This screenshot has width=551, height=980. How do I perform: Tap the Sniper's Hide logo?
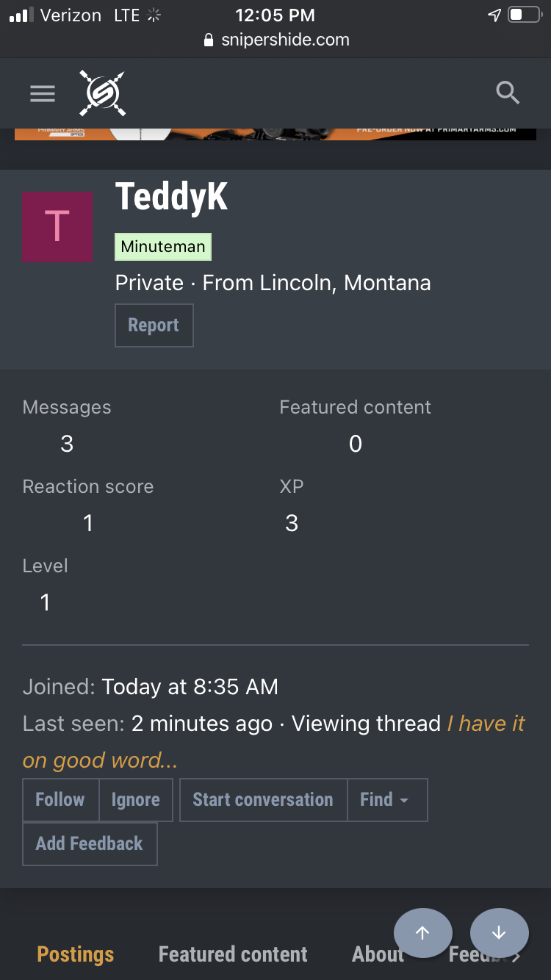103,93
